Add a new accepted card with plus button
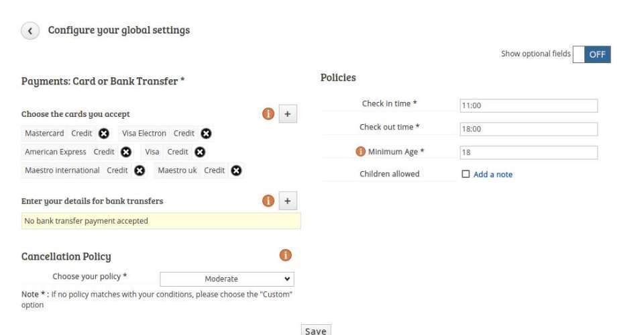644x335 pixels. [288, 114]
